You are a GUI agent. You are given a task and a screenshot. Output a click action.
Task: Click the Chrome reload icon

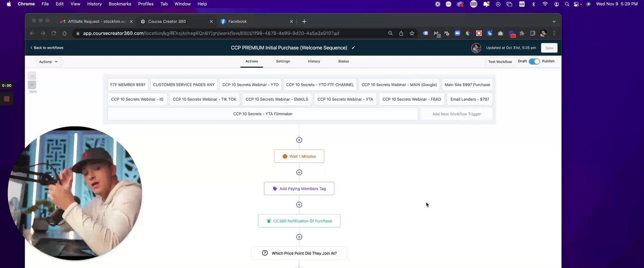pos(54,33)
